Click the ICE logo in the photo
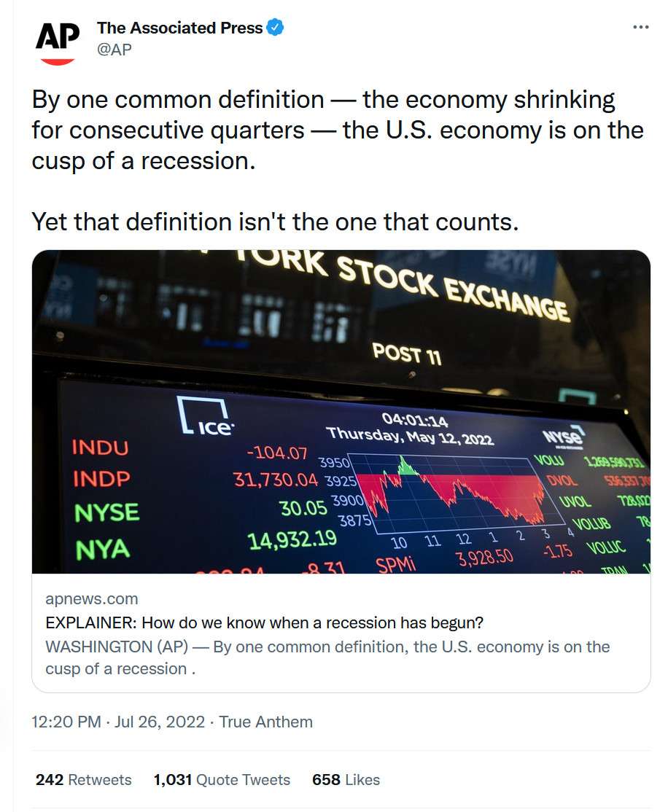This screenshot has width=668, height=812. (x=205, y=415)
